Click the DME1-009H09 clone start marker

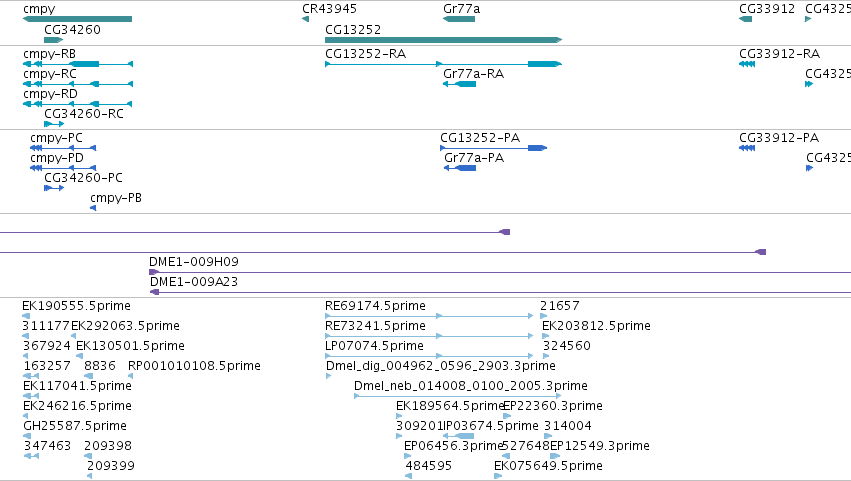(154, 272)
